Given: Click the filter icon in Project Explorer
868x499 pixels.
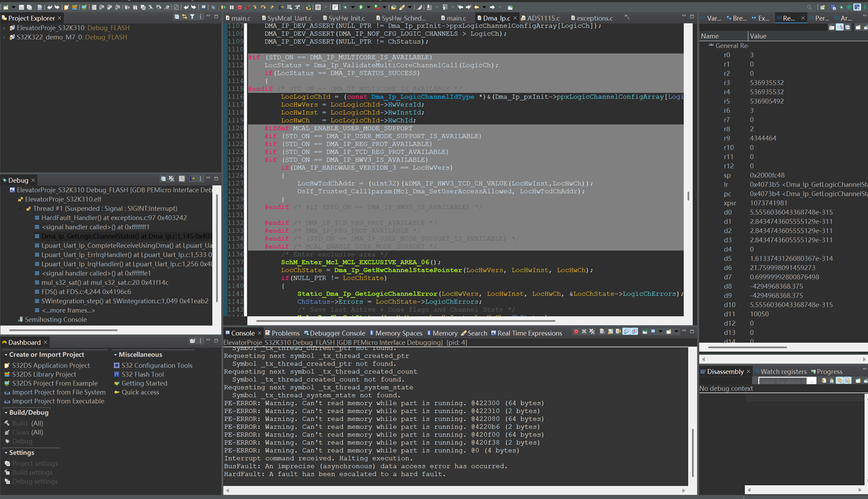Looking at the screenshot, I should 192,17.
